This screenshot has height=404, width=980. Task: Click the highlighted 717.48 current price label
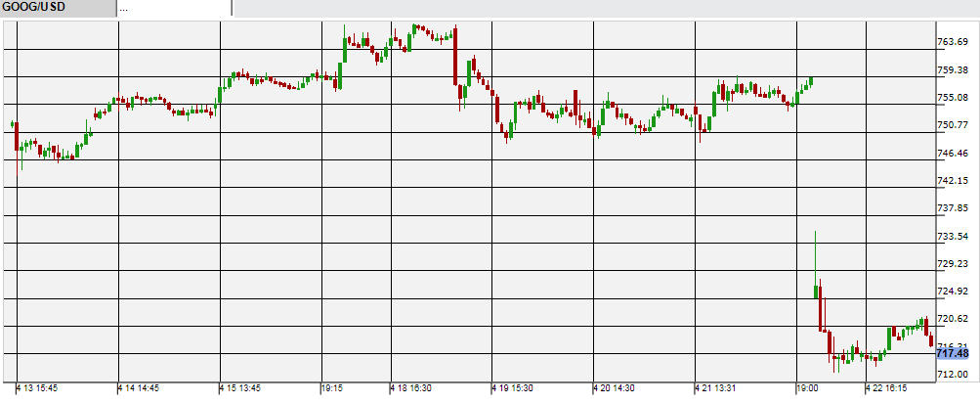[953, 353]
